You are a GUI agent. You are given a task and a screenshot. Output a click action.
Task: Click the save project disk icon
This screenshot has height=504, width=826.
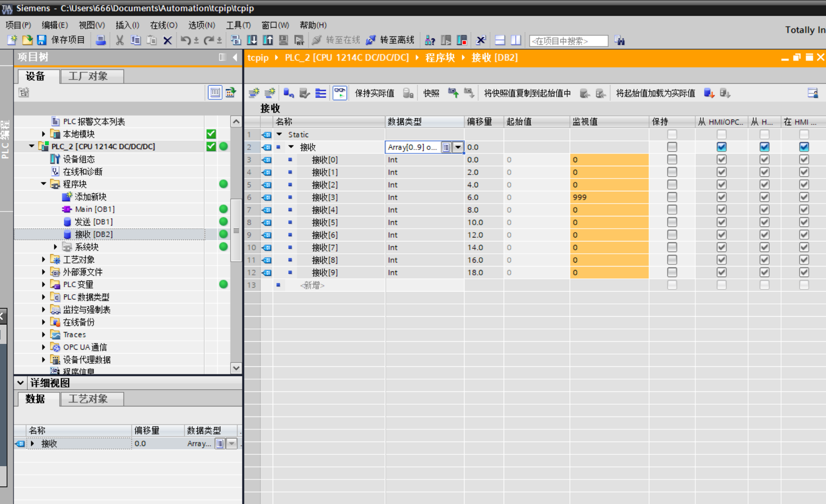[42, 40]
